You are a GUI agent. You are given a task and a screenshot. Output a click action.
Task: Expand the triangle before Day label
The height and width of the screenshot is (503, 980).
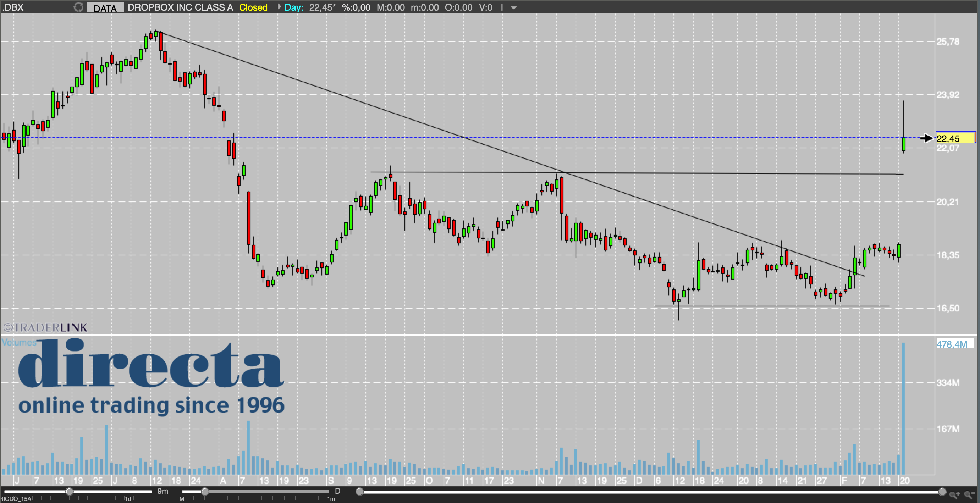(279, 7)
